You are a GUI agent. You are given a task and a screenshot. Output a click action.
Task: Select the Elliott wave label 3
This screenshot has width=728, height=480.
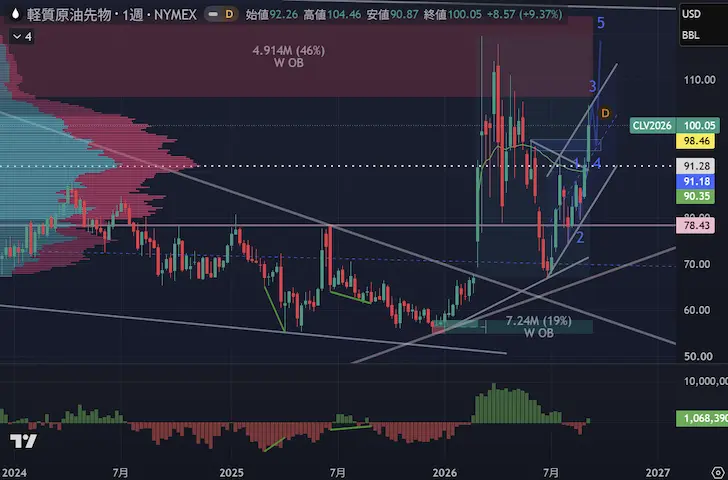pyautogui.click(x=592, y=86)
